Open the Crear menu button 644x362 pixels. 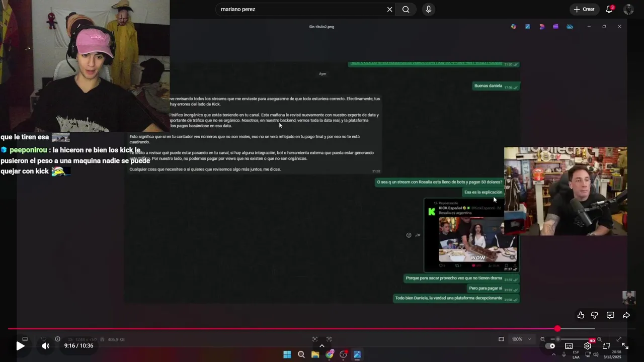[584, 9]
